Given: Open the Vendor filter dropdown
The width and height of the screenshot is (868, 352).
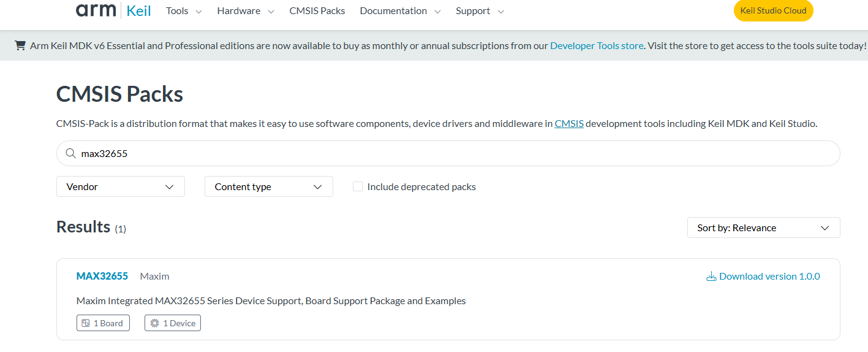Looking at the screenshot, I should point(121,186).
